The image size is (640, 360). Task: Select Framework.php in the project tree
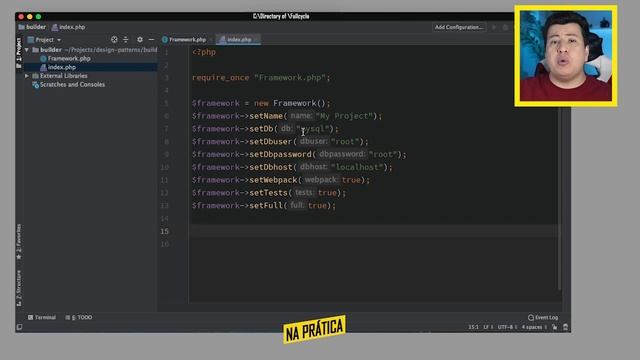tap(69, 58)
